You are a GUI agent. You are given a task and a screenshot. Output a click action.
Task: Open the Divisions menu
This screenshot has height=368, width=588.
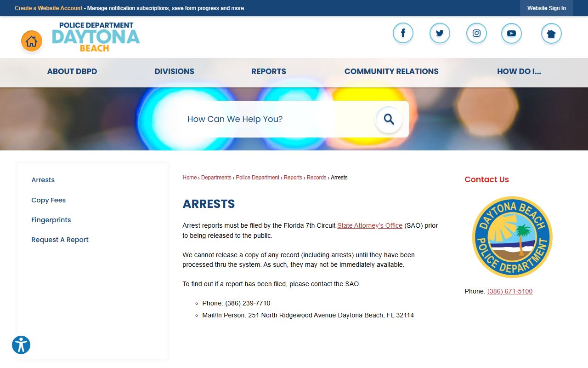[174, 71]
